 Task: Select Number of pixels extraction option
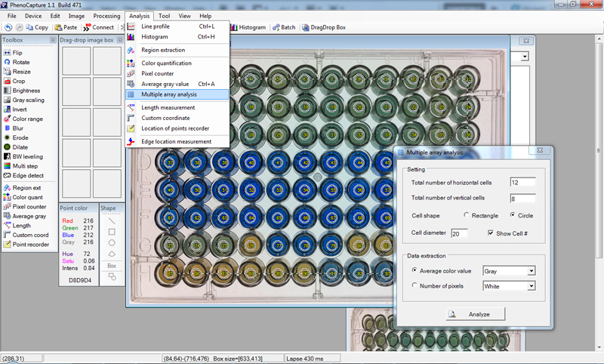[414, 285]
